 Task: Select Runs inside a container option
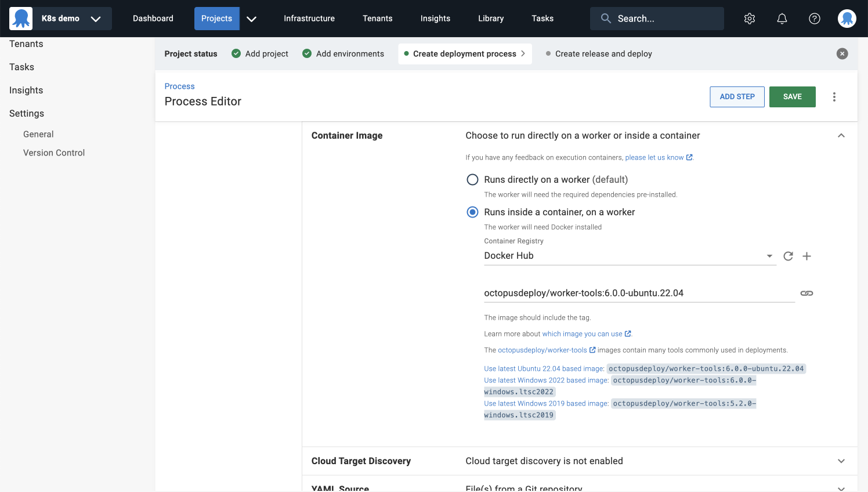pyautogui.click(x=473, y=212)
